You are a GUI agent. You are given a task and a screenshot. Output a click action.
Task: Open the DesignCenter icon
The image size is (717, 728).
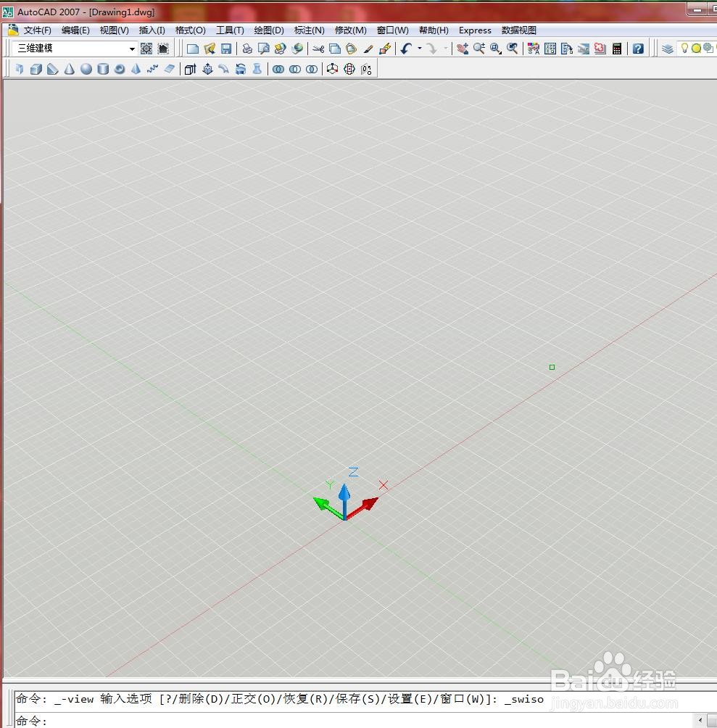click(x=550, y=49)
